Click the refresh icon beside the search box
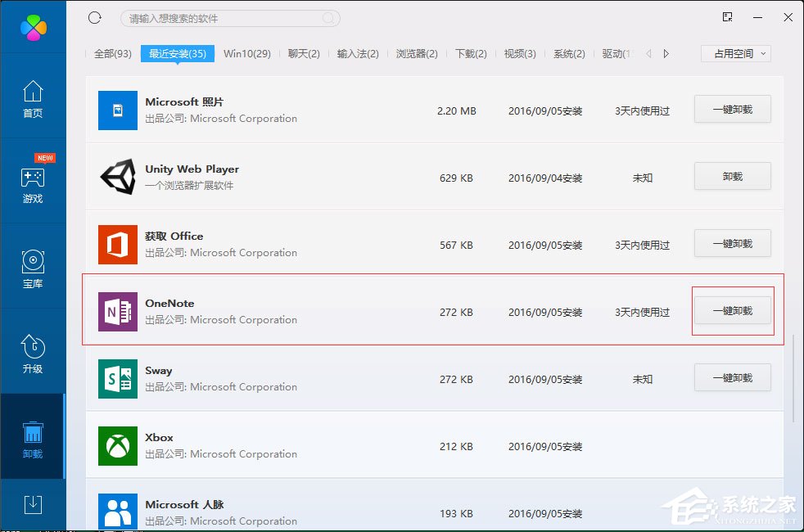The height and width of the screenshot is (532, 804). click(95, 17)
